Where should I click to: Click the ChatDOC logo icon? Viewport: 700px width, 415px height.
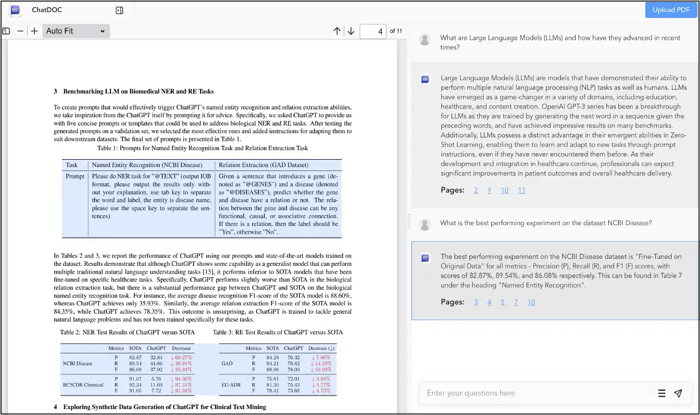(14, 10)
